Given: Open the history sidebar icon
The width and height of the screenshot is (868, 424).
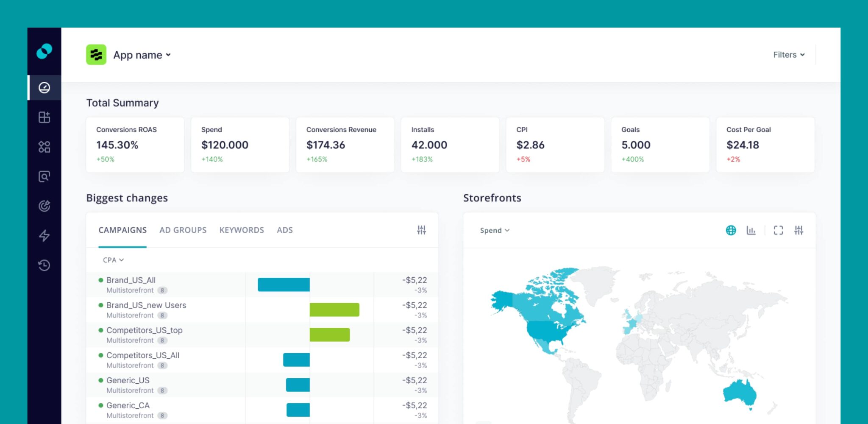Looking at the screenshot, I should (x=44, y=265).
